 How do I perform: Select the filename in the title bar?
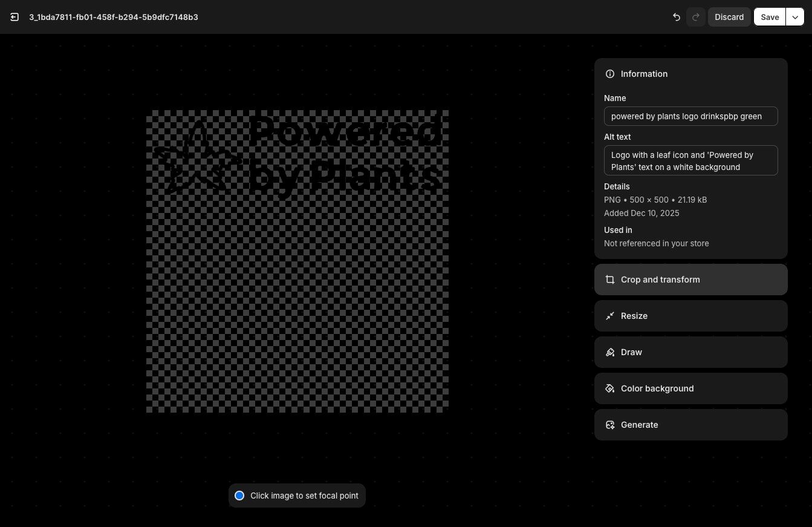tap(114, 17)
